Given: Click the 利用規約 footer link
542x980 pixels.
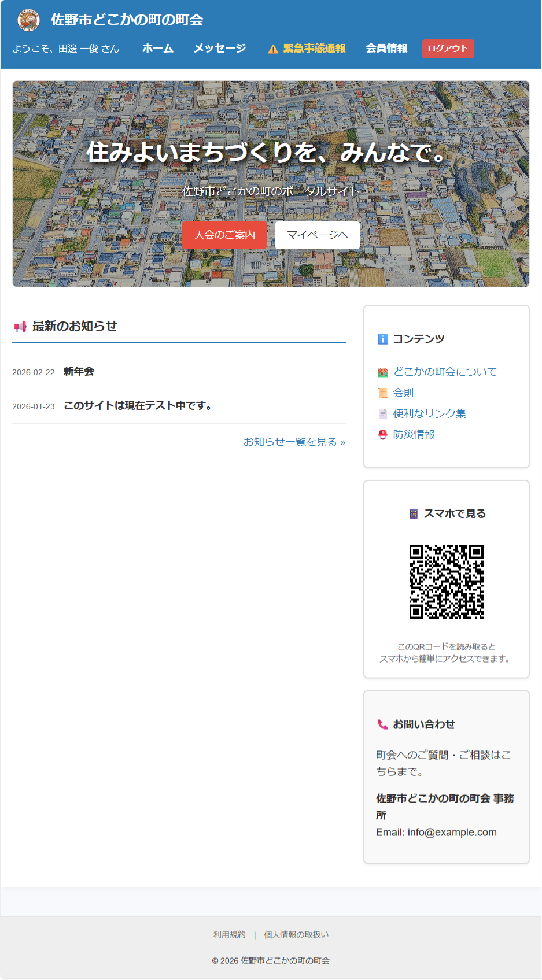Looking at the screenshot, I should (x=230, y=935).
